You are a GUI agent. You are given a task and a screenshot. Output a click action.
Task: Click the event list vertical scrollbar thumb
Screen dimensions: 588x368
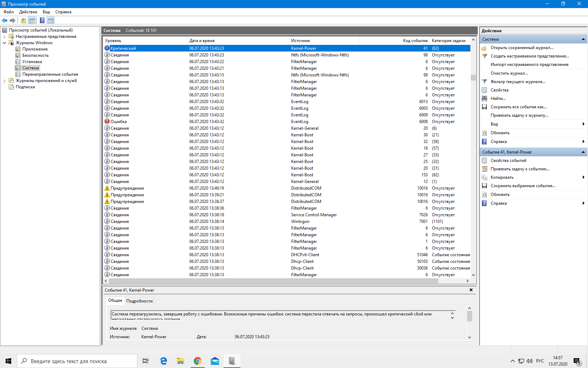[x=473, y=77]
